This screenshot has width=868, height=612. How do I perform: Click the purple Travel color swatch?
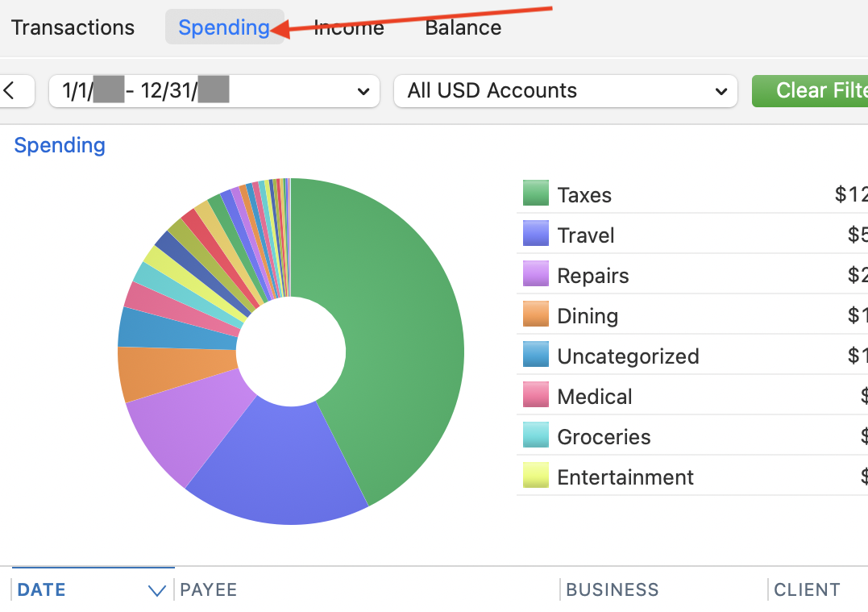[x=534, y=234]
